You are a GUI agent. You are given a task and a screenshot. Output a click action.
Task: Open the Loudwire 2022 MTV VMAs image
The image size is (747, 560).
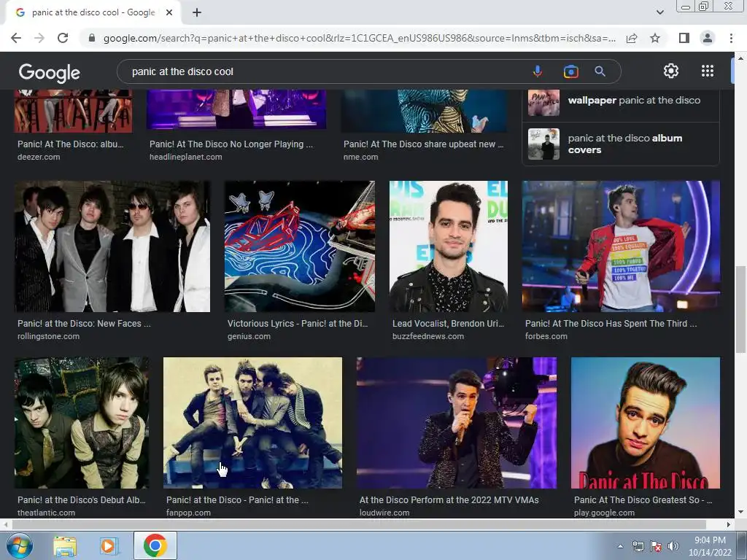coord(457,423)
